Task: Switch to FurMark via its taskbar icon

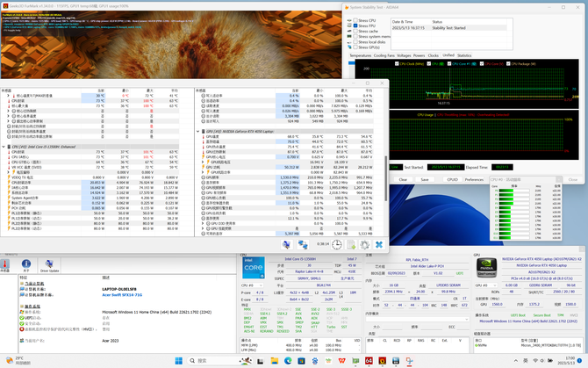Action: click(382, 361)
